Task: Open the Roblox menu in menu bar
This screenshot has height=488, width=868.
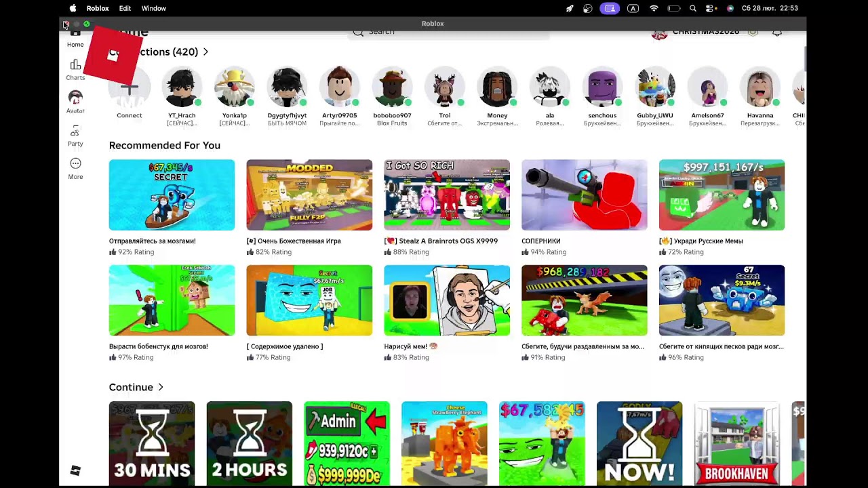Action: (x=98, y=8)
